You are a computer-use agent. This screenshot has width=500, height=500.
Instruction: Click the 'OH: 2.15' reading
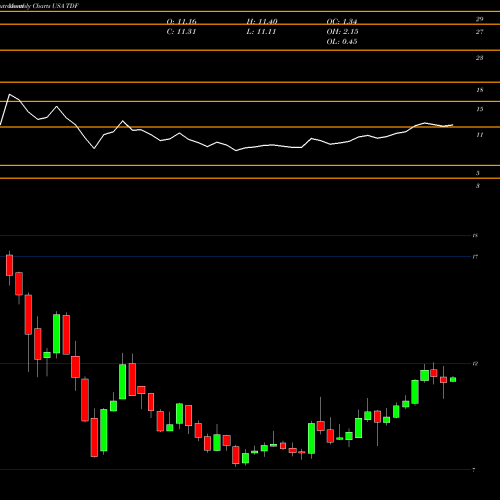pyautogui.click(x=342, y=31)
